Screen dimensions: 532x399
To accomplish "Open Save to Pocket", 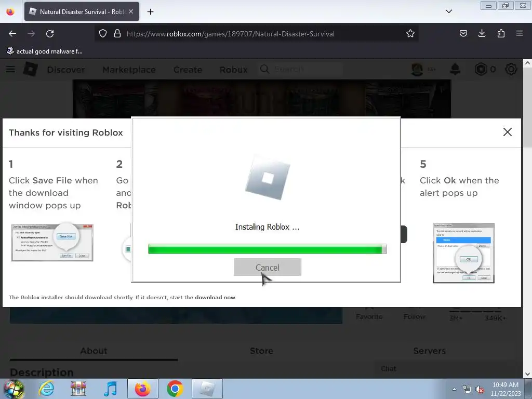I will (x=463, y=34).
